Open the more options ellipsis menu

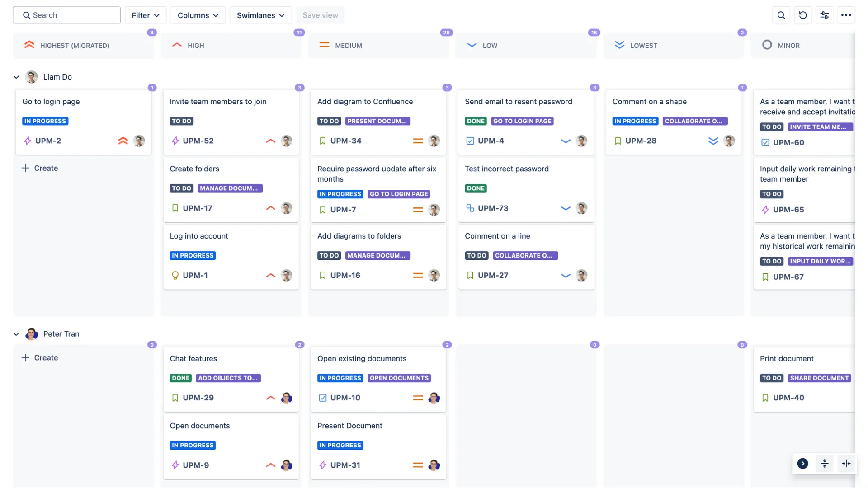pos(846,15)
